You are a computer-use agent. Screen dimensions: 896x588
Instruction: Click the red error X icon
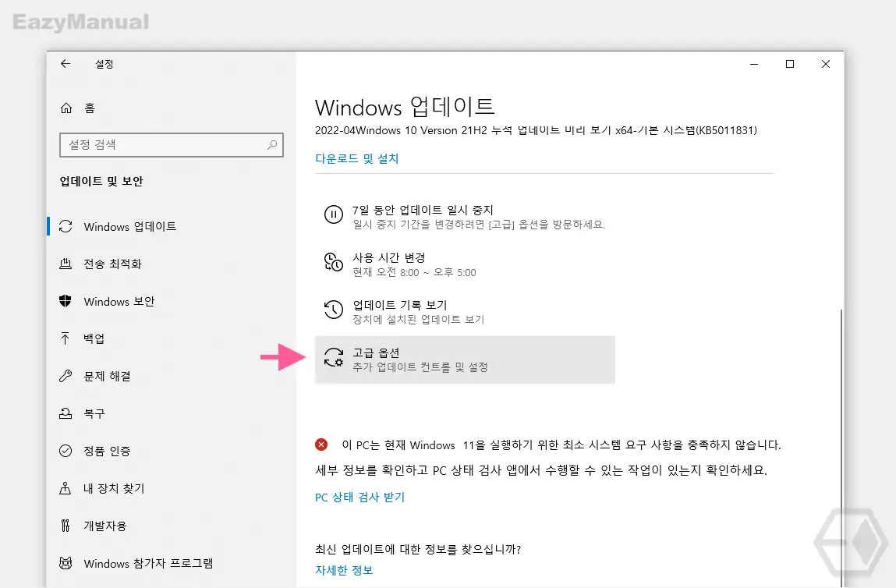[x=322, y=445]
